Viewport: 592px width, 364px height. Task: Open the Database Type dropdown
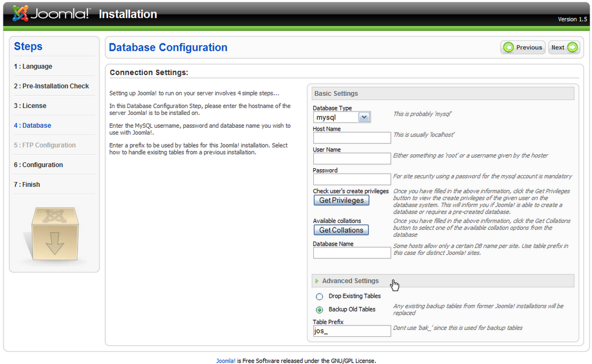click(x=364, y=117)
